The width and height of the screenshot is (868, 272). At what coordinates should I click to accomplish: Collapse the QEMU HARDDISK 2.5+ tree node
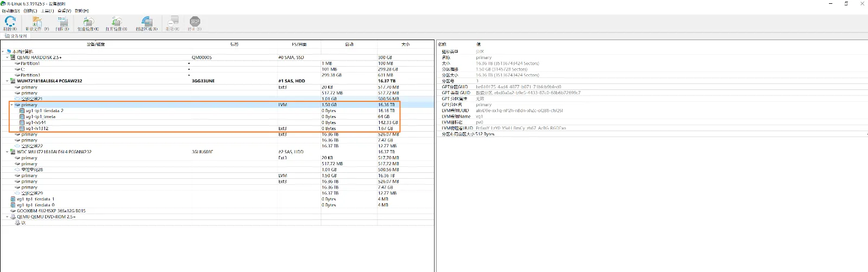7,57
